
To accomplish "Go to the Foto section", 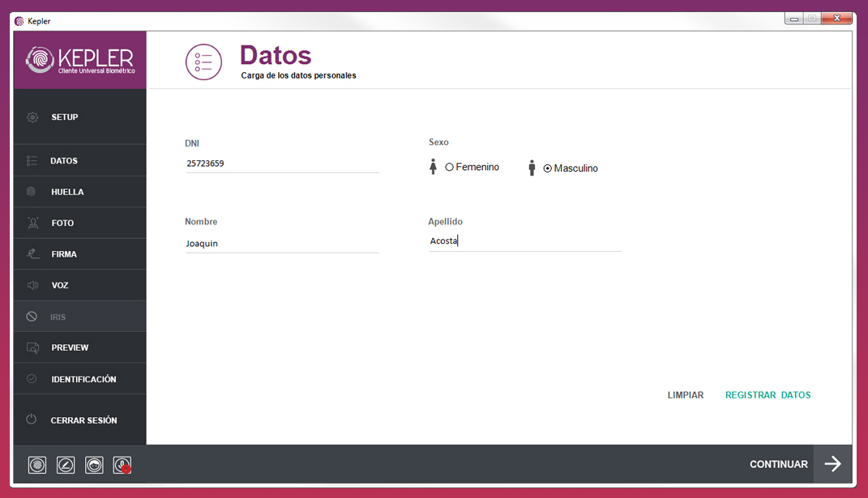I will 62,223.
